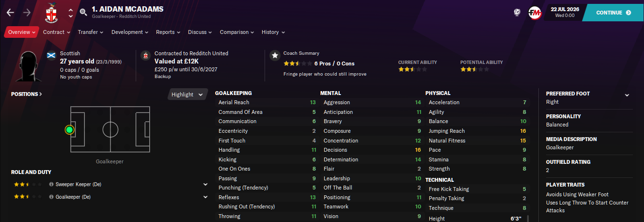This screenshot has width=644, height=222.
Task: Open search with the magnifier icon
Action: 83,13
